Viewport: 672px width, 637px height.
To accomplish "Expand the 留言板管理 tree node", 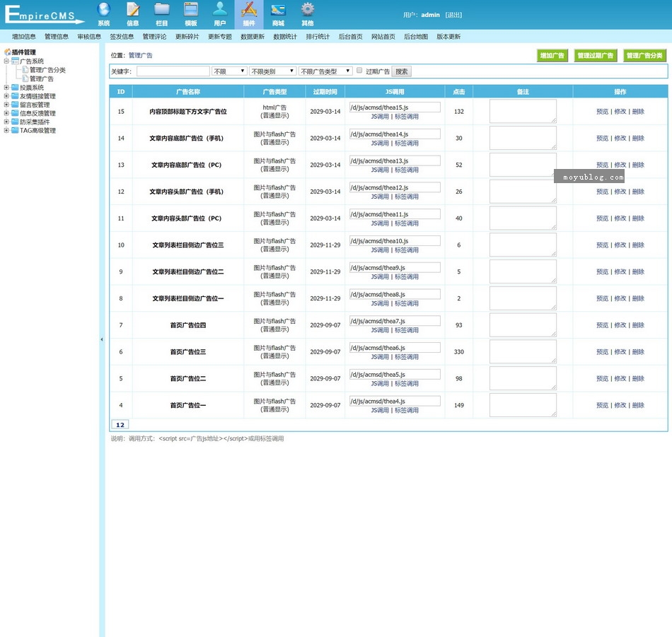I will point(6,105).
